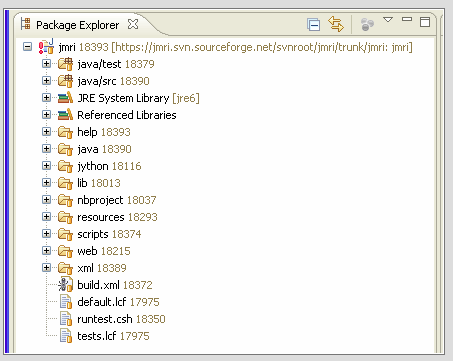Open the Package Explorer view menu triangle
This screenshot has width=453, height=361.
pyautogui.click(x=388, y=20)
